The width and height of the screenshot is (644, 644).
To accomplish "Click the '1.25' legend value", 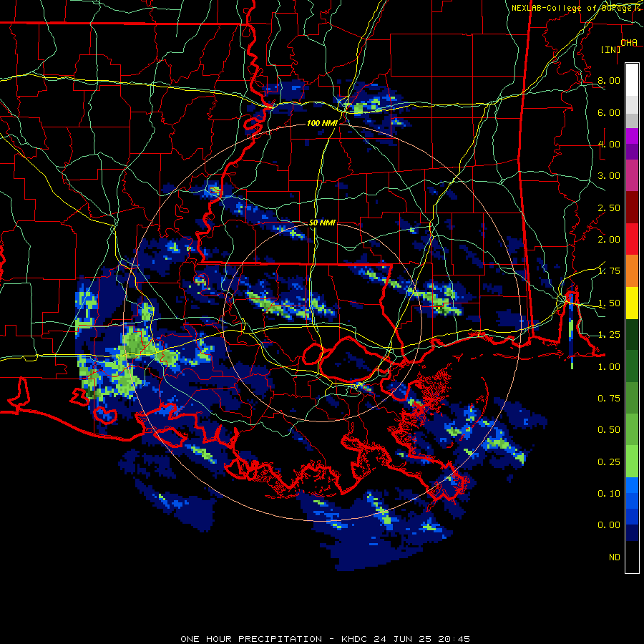I will pos(609,335).
